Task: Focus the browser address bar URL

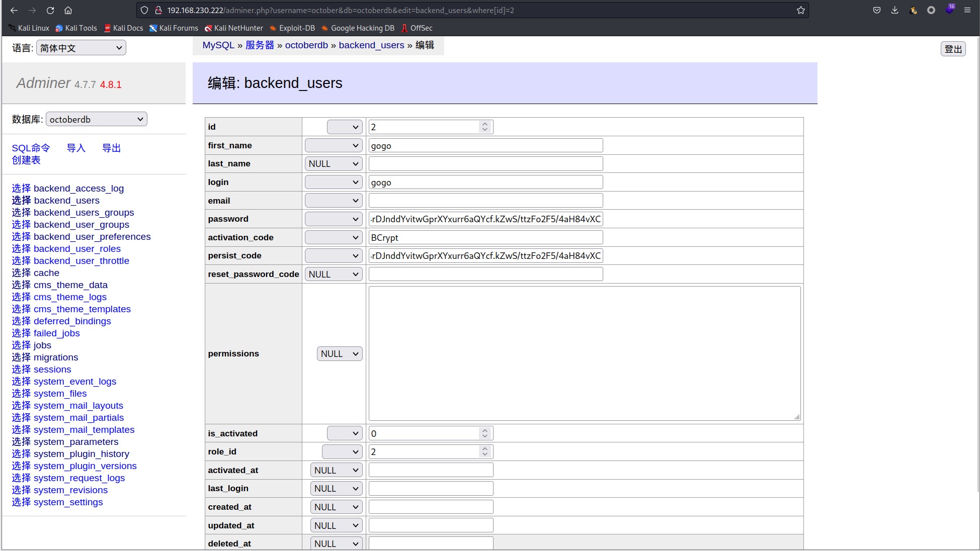Action: 473,10
